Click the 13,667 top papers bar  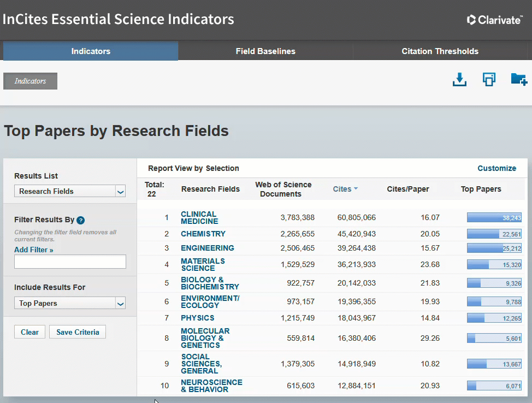pos(494,364)
